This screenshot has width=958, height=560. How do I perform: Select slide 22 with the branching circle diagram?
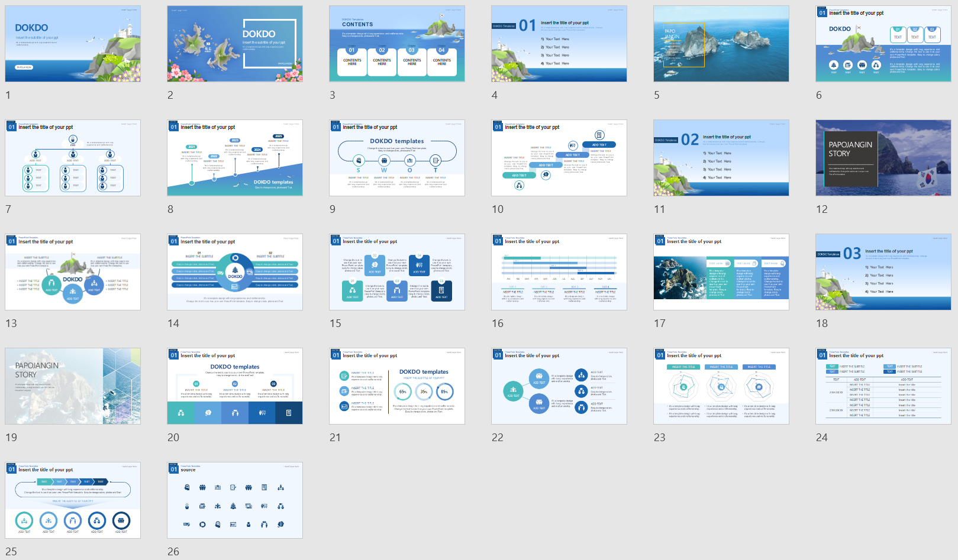(x=559, y=386)
